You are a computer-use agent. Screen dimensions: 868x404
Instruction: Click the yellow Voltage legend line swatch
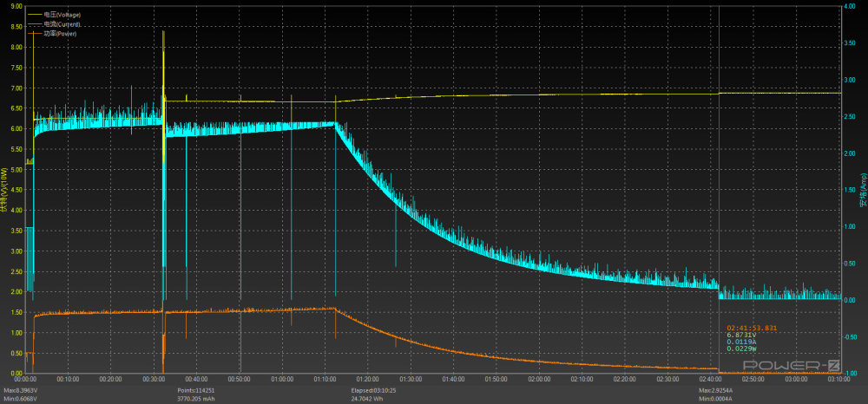pos(35,16)
